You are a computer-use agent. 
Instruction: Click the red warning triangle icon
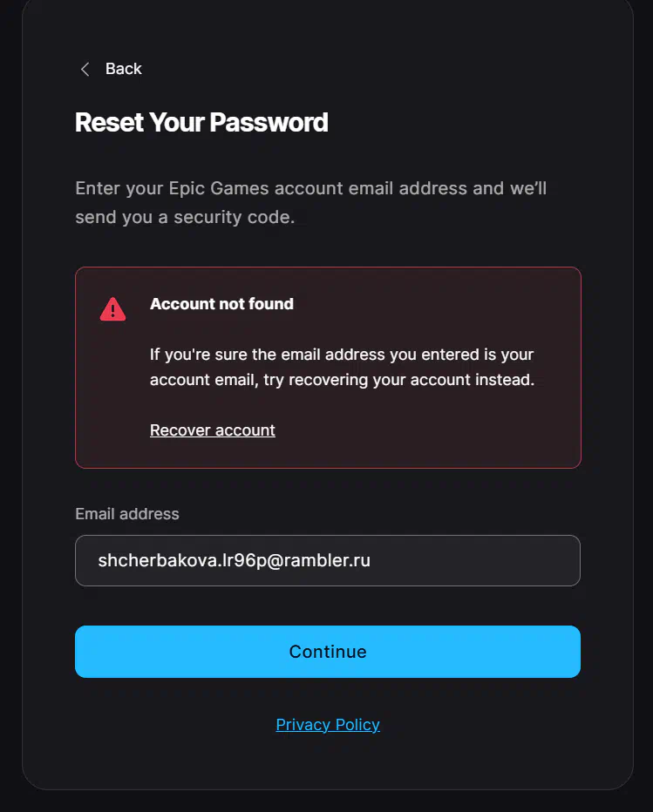[112, 309]
